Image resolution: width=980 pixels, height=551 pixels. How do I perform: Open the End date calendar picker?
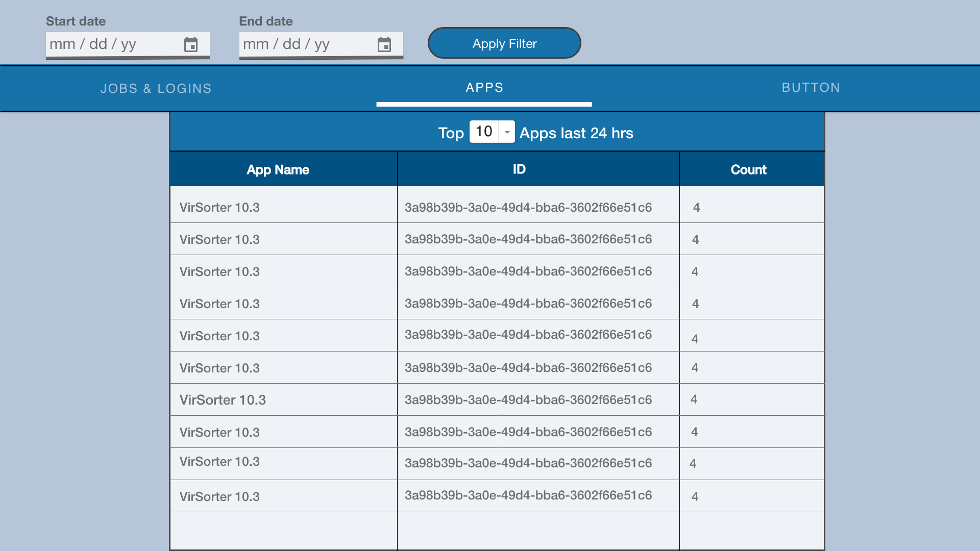[x=384, y=45]
